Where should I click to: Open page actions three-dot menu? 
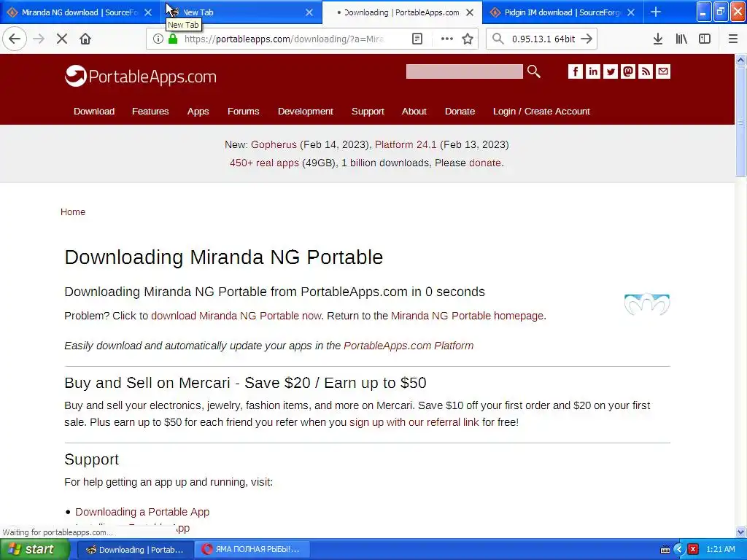pyautogui.click(x=446, y=39)
